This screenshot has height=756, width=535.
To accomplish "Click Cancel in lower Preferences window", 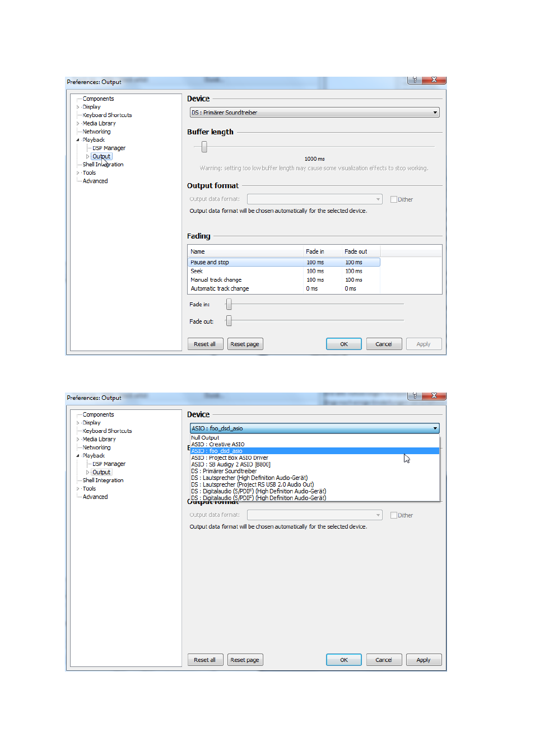I will [x=384, y=660].
